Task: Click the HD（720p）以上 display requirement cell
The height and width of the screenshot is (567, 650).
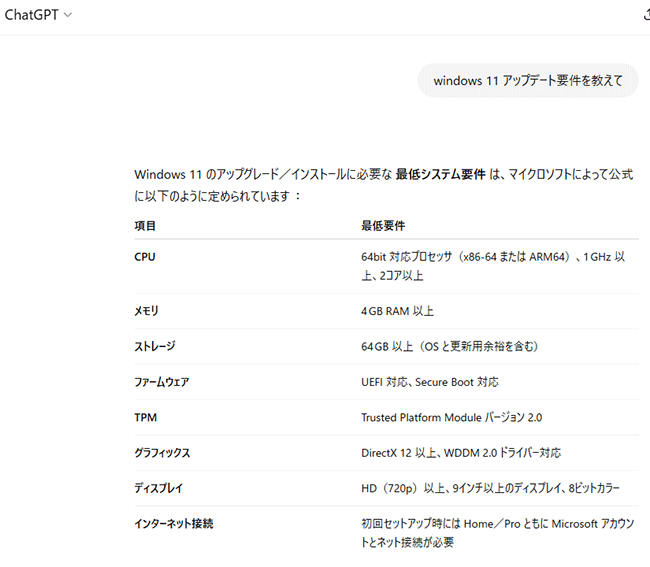Action: click(490, 488)
